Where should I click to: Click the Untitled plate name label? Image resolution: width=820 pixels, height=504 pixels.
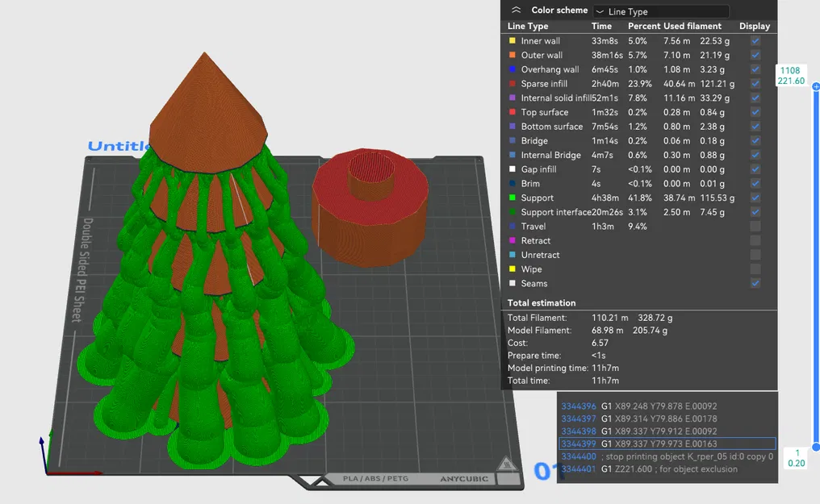click(119, 146)
